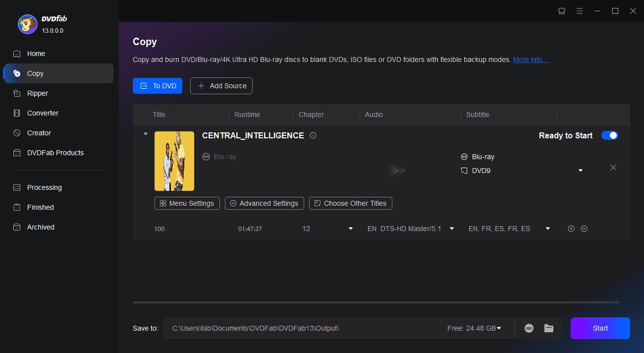
Task: Click the Central Intelligence movie poster thumbnail
Action: (x=174, y=161)
